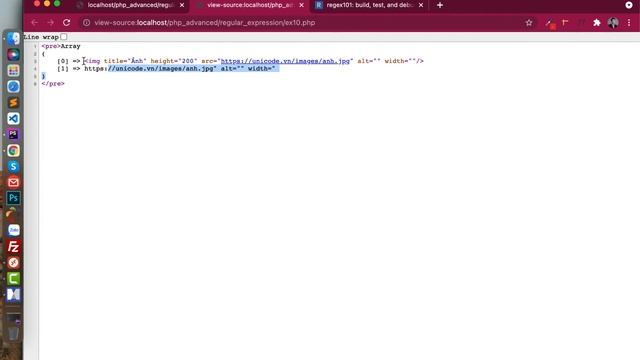This screenshot has width=640, height=360.
Task: Open PhpStorm from the dock
Action: coord(13,134)
